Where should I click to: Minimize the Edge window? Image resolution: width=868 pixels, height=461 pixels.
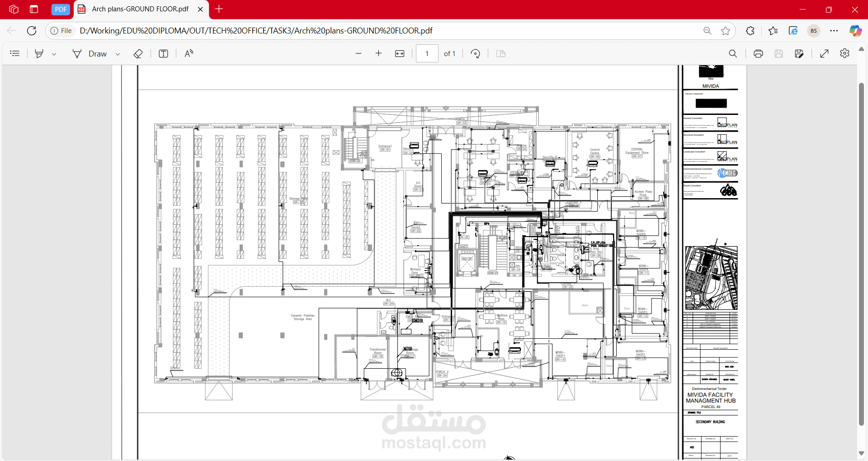pyautogui.click(x=803, y=9)
